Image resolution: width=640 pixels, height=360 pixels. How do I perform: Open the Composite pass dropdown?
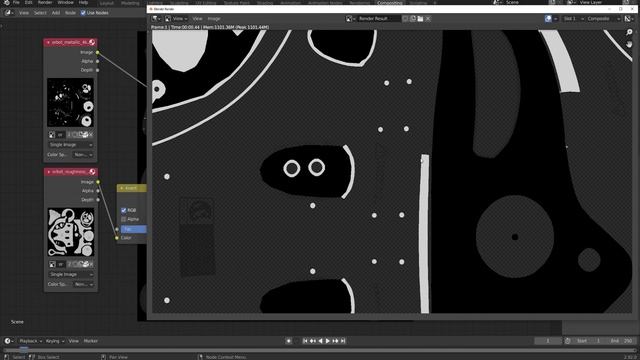tap(603, 19)
